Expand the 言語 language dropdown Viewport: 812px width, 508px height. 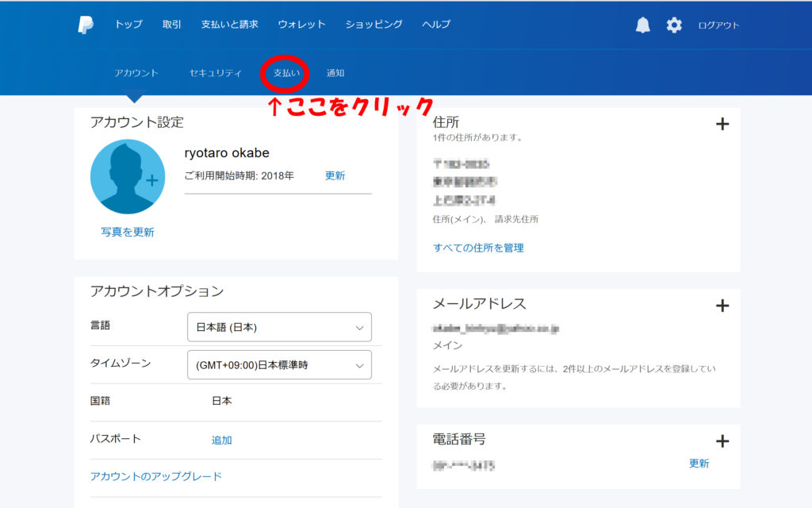[279, 327]
